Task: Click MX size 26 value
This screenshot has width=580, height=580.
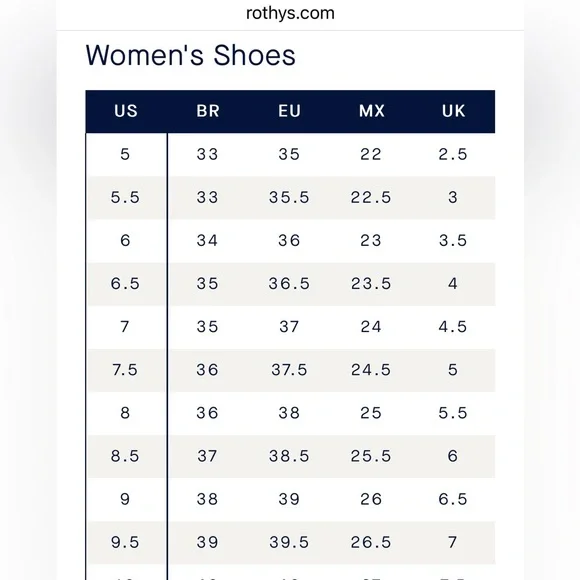Action: (x=371, y=499)
